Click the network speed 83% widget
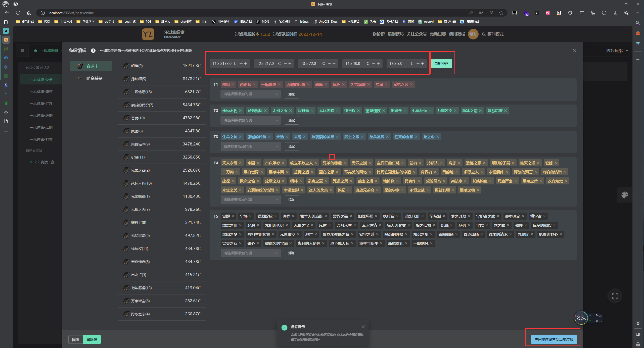The width and height of the screenshot is (644, 348). [x=581, y=318]
